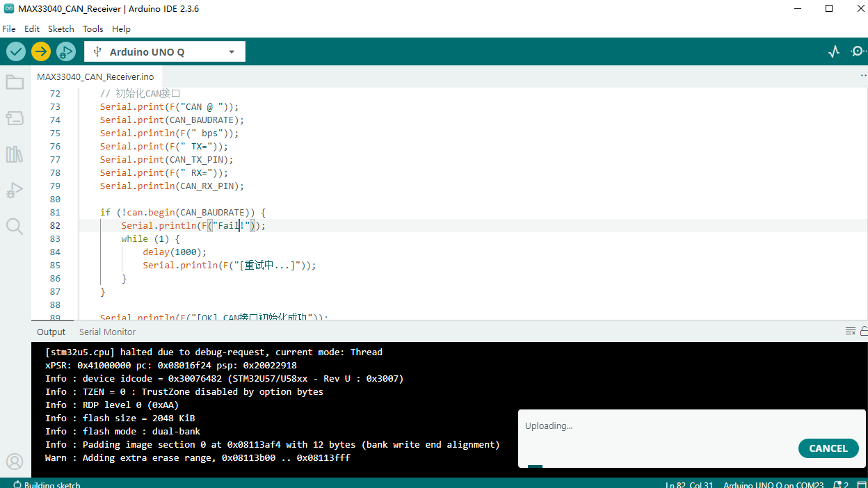
Task: Clear the Output panel
Action: (x=851, y=332)
